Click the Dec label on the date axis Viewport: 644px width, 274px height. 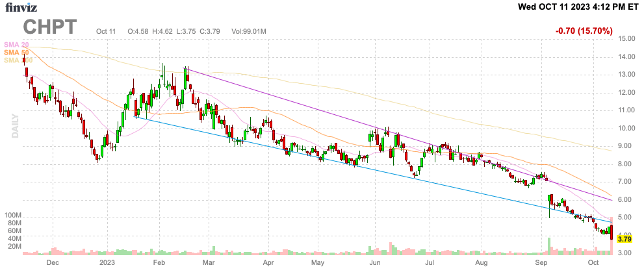[x=53, y=263]
